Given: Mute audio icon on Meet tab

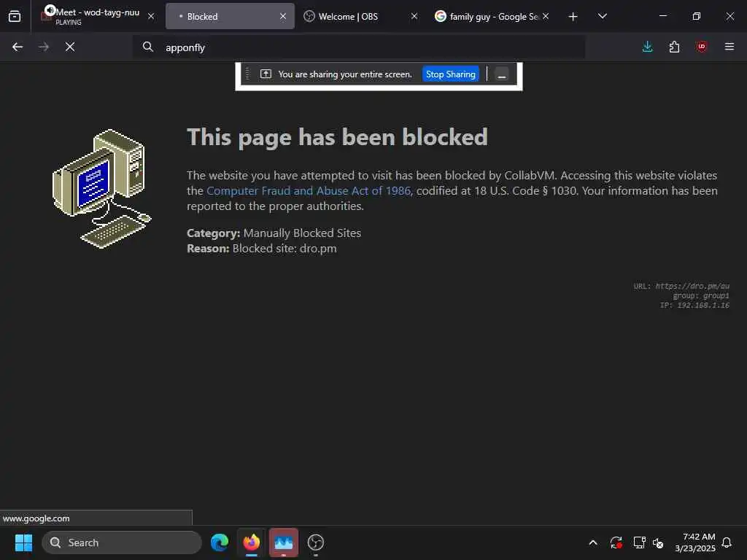Looking at the screenshot, I should 50,10.
